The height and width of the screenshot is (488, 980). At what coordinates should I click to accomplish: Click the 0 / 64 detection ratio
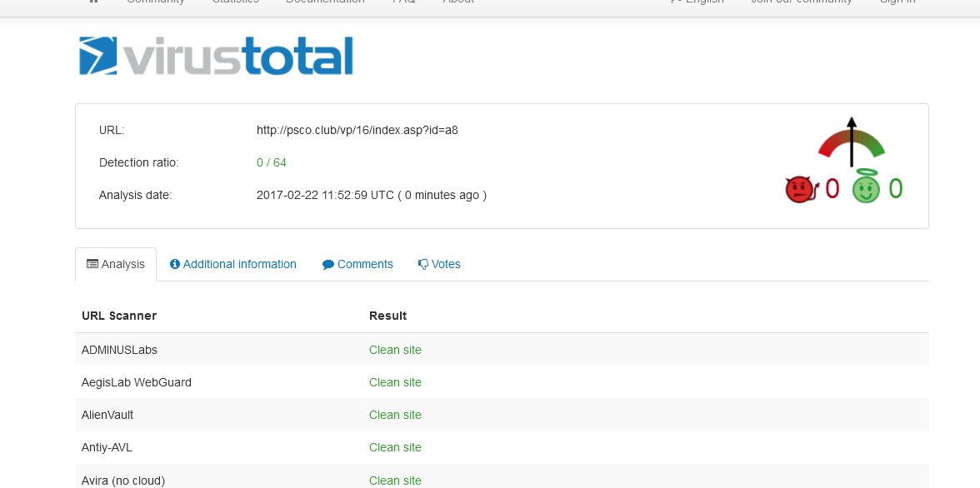[271, 162]
